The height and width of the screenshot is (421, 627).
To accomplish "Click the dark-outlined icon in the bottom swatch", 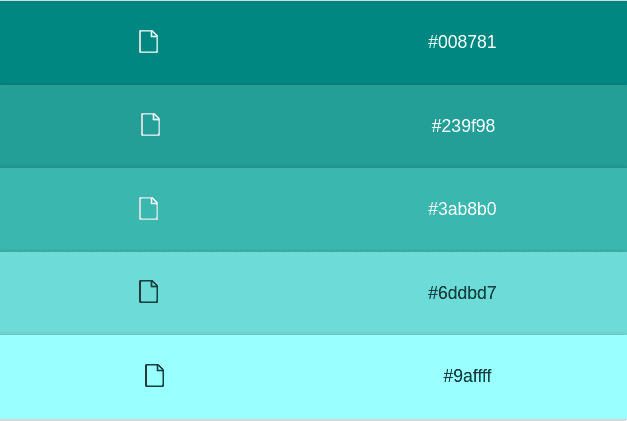I will pos(154,376).
